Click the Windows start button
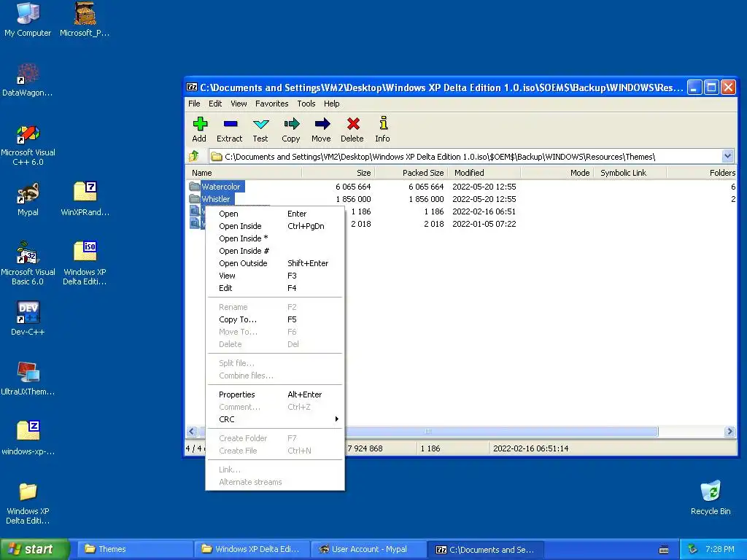Viewport: 747px width, 560px height. 35,549
